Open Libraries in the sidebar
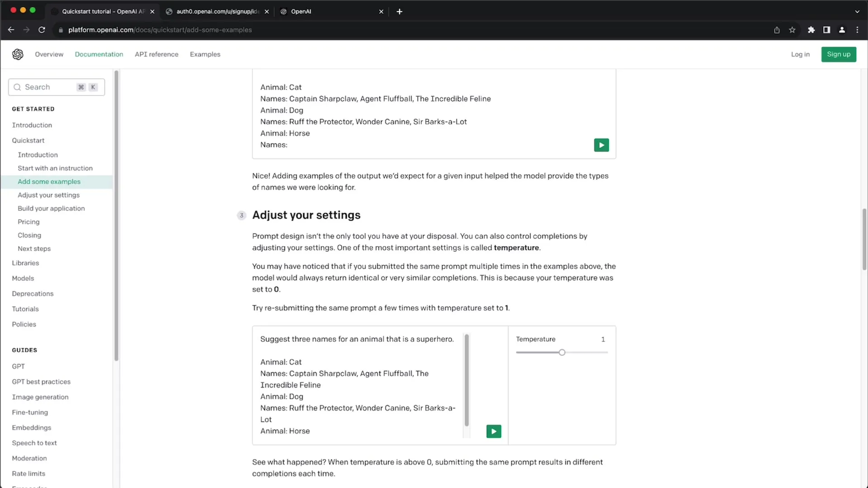Screen dimensions: 868x488 click(x=25, y=263)
